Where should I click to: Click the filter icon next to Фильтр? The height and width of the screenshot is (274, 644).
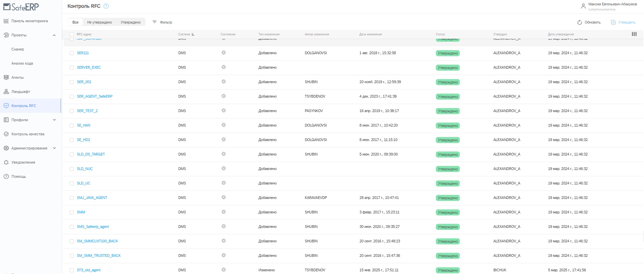point(155,22)
